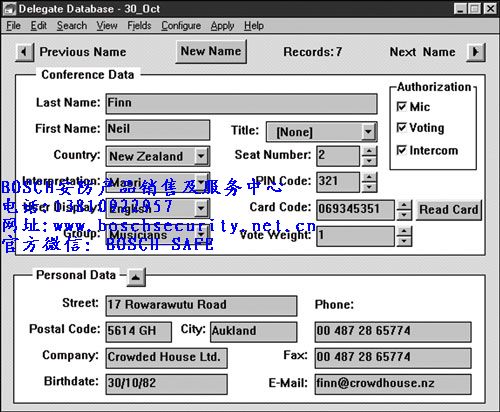The image size is (500, 412).
Task: Click the Street address field
Action: [201, 306]
